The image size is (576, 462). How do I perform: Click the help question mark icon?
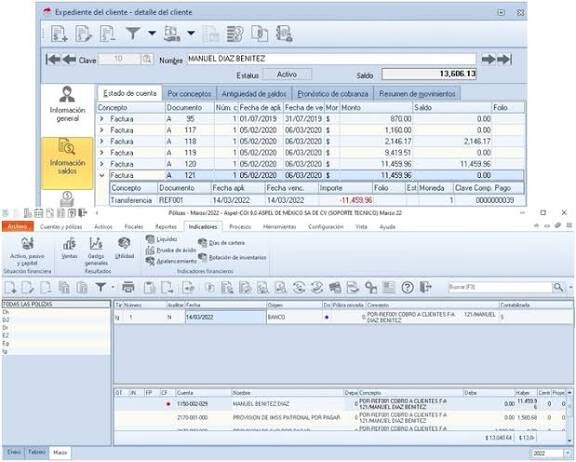[x=407, y=287]
